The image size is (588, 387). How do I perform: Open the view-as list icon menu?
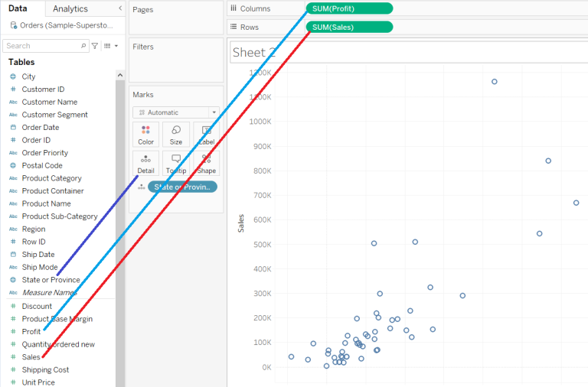coord(107,46)
